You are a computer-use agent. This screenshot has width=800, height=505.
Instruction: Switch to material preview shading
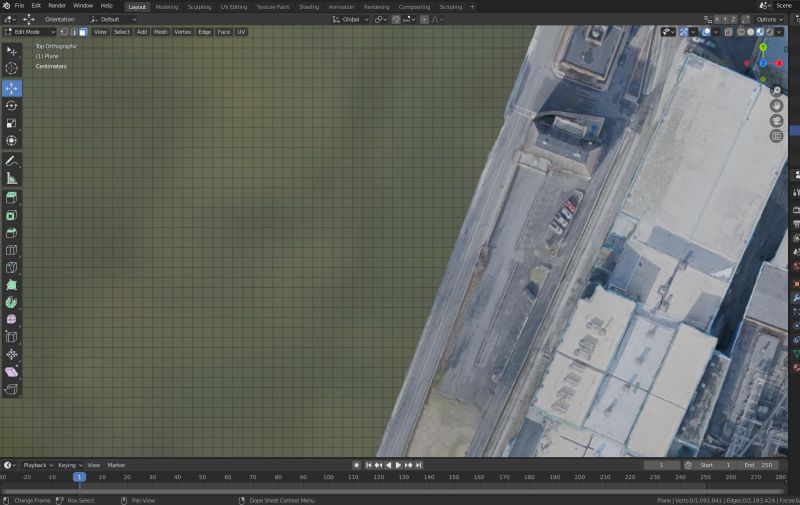point(760,32)
